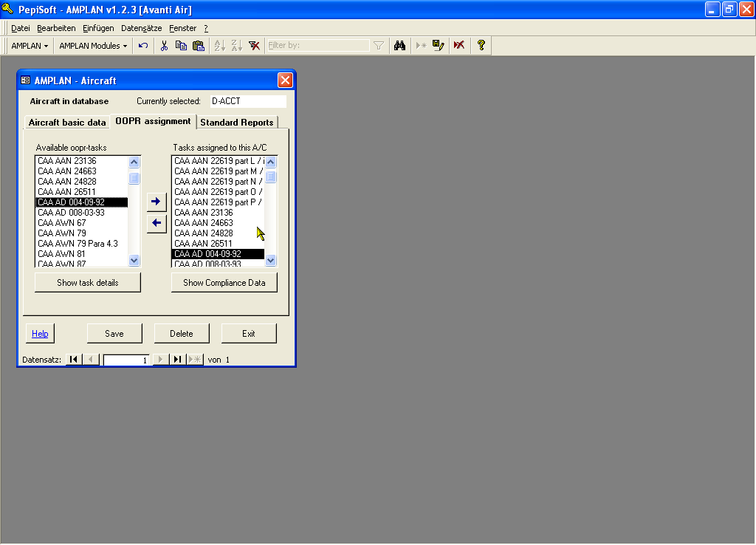Click the scissors cut icon
Screen dimensions: 756x545
(164, 46)
